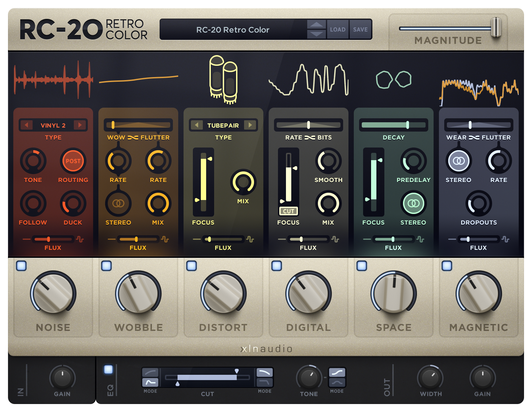The image size is (532, 412).
Task: Click the preset up arrow next to preset name
Action: click(x=316, y=24)
